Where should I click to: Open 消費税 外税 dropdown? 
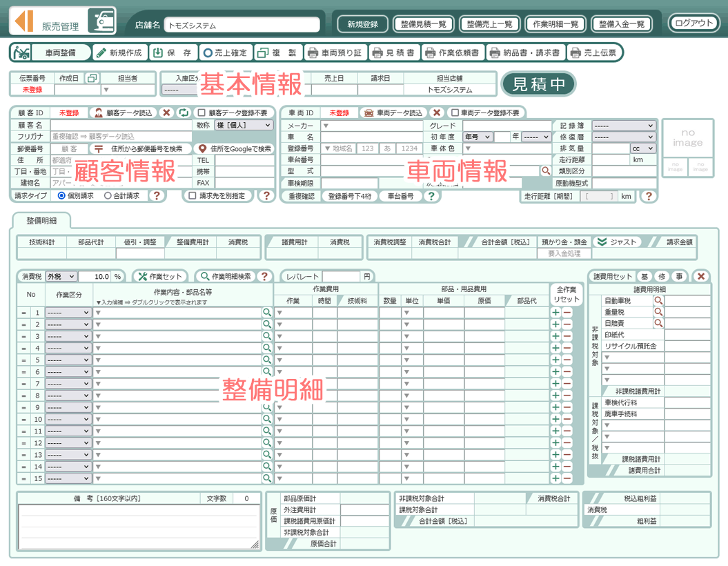click(x=61, y=276)
